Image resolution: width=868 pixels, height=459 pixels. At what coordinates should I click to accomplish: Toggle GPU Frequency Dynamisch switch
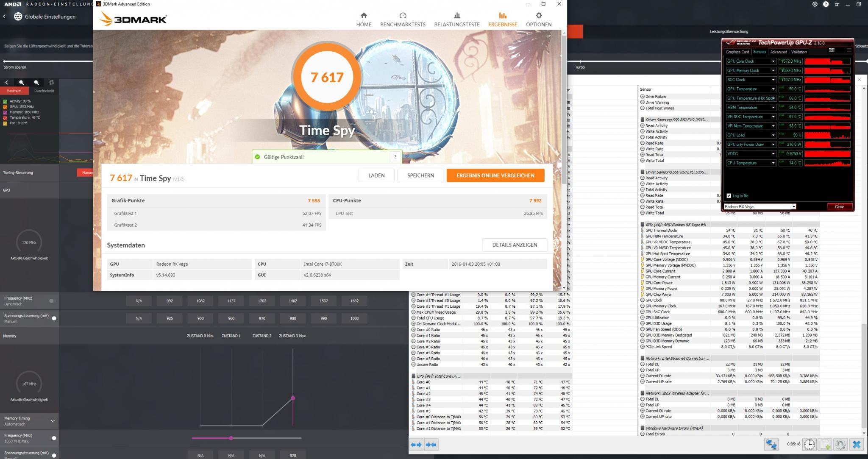52,301
